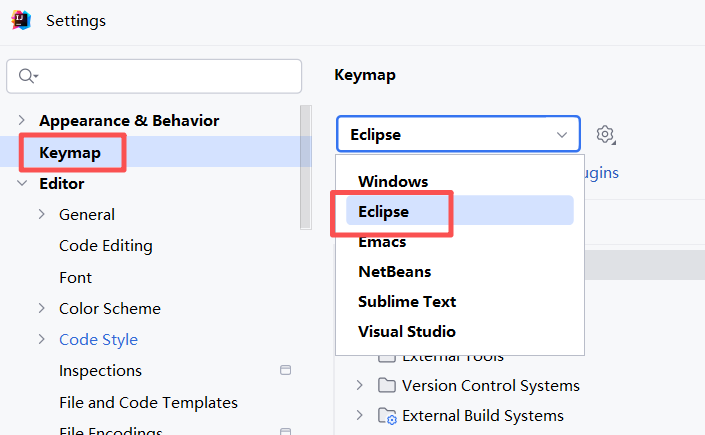Expand the General settings node
The width and height of the screenshot is (705, 435).
[x=42, y=215]
